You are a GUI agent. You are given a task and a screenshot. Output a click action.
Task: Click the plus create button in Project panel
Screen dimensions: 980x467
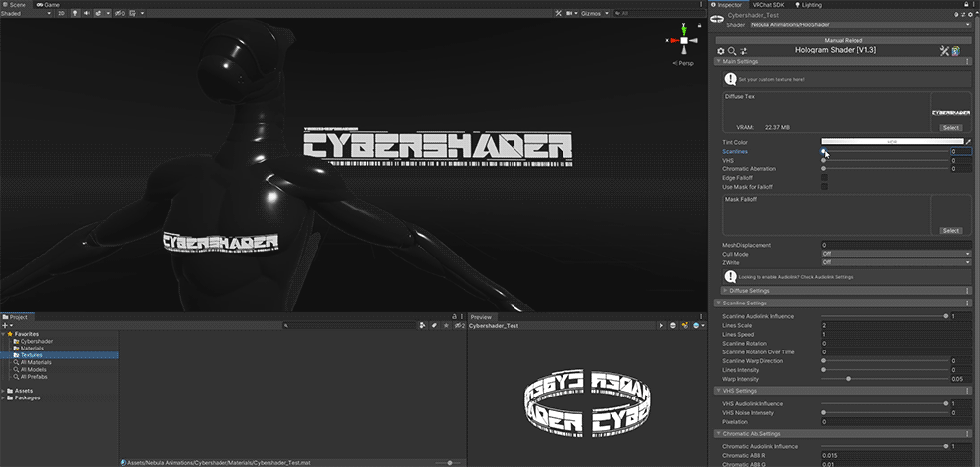pyautogui.click(x=6, y=325)
